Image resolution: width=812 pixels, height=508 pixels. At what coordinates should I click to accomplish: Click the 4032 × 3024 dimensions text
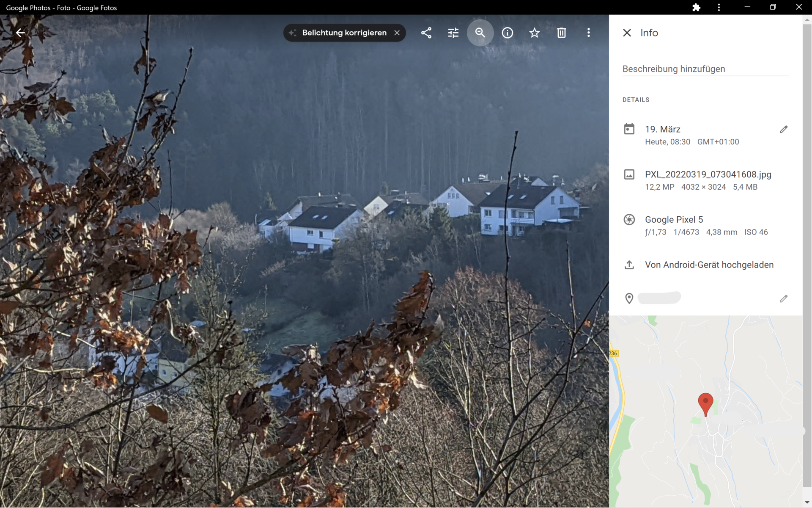pos(703,187)
